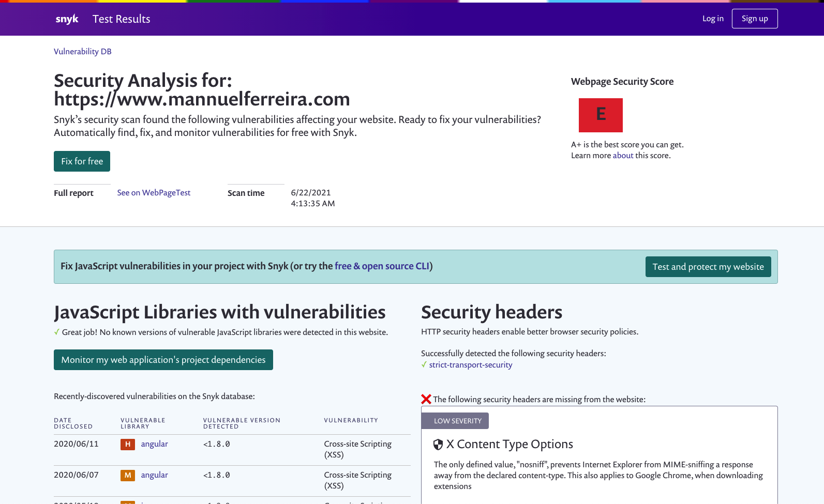
Task: Click the M medium severity badge
Action: [x=127, y=475]
